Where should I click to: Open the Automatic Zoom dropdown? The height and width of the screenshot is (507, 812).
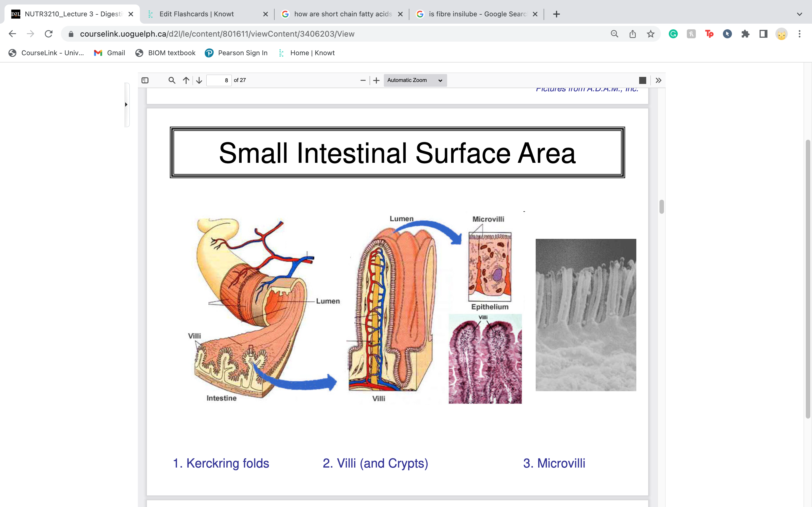(415, 80)
